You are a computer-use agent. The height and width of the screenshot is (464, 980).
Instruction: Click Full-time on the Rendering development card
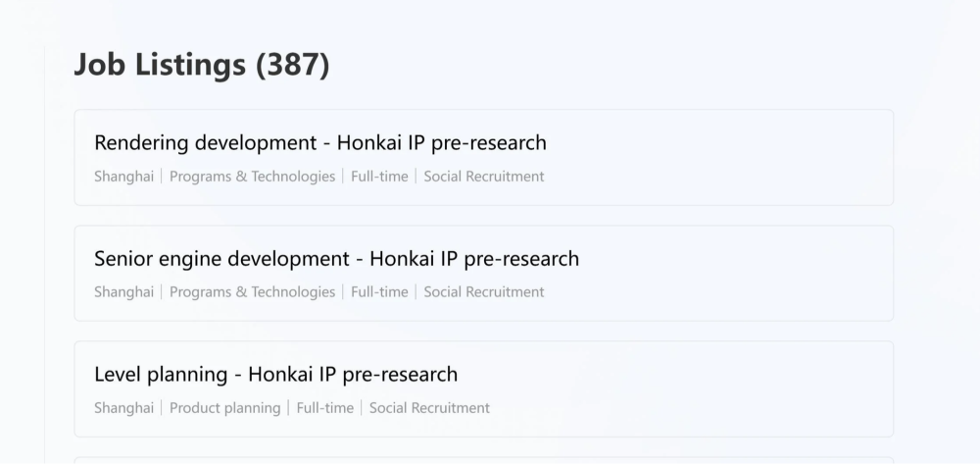coord(379,177)
